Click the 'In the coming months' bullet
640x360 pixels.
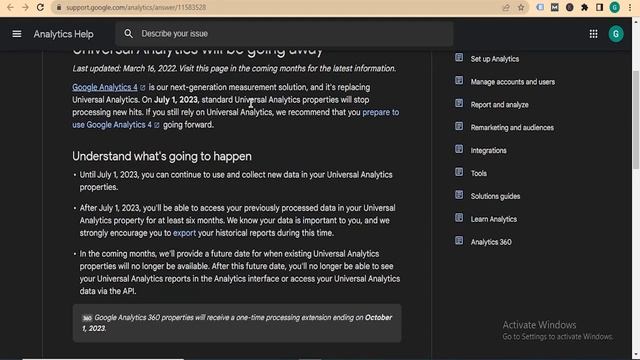point(240,273)
